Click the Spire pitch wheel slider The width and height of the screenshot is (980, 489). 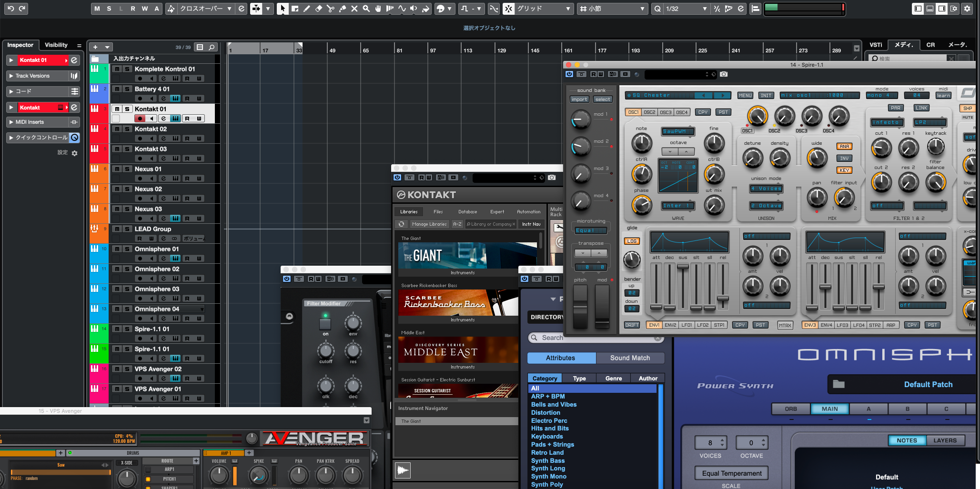tap(580, 307)
